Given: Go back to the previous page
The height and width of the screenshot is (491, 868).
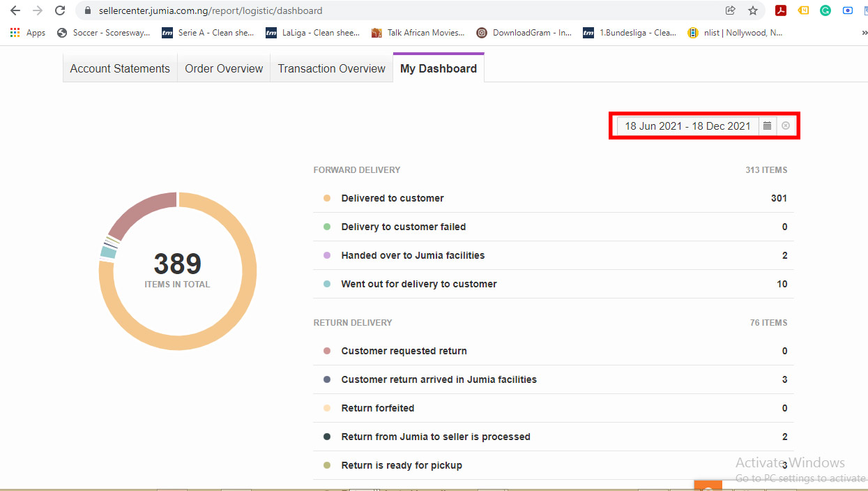Looking at the screenshot, I should point(15,10).
